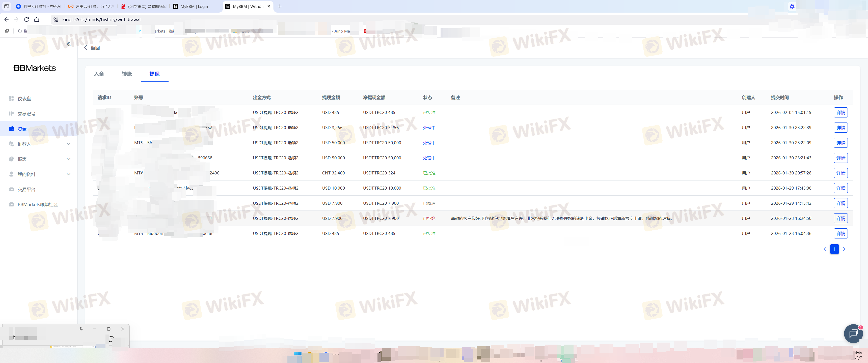Open 交易平台 trading platform sidebar item
The width and height of the screenshot is (868, 363).
pos(26,190)
